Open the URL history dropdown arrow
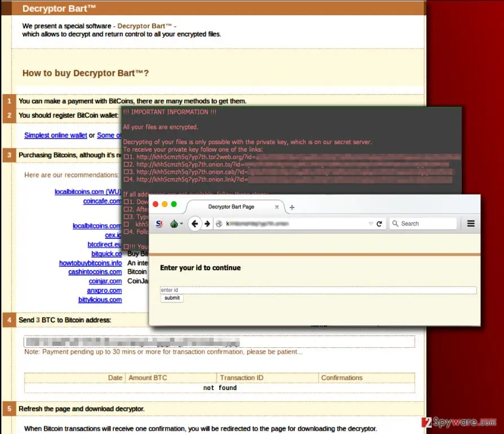The height and width of the screenshot is (434, 504). point(370,224)
